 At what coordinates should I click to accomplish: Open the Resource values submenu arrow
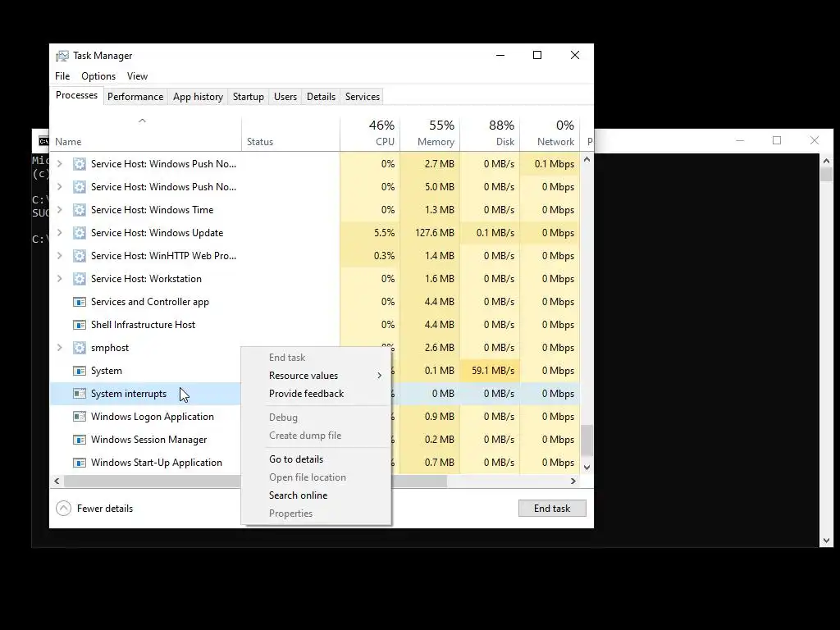tap(379, 376)
